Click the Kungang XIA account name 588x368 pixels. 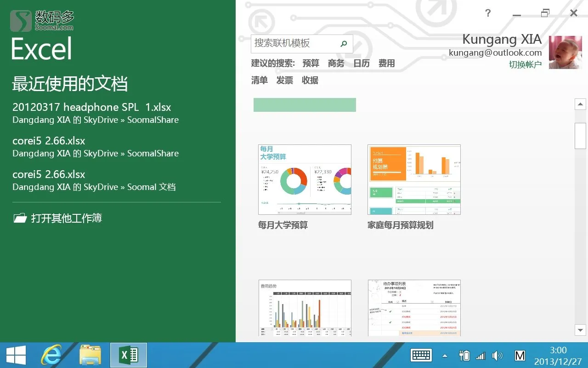coord(502,40)
